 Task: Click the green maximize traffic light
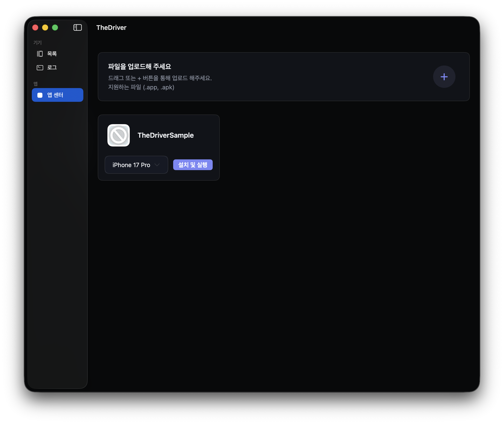click(x=55, y=27)
